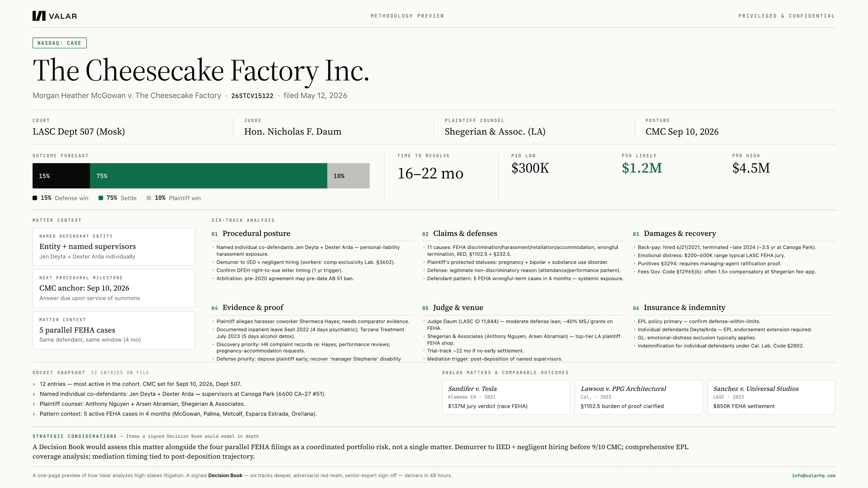The image size is (868, 488).
Task: Open the Lawson v. PPG Architectural card
Action: (x=639, y=397)
